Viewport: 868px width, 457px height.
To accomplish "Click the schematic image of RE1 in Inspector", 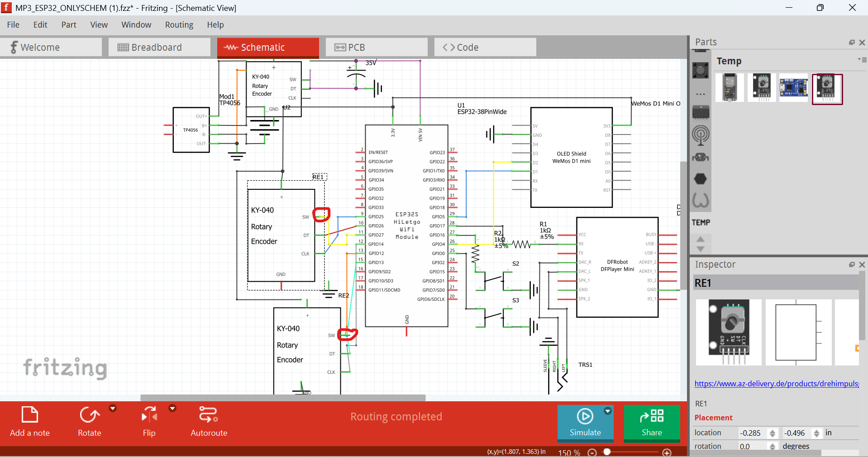I will click(798, 332).
